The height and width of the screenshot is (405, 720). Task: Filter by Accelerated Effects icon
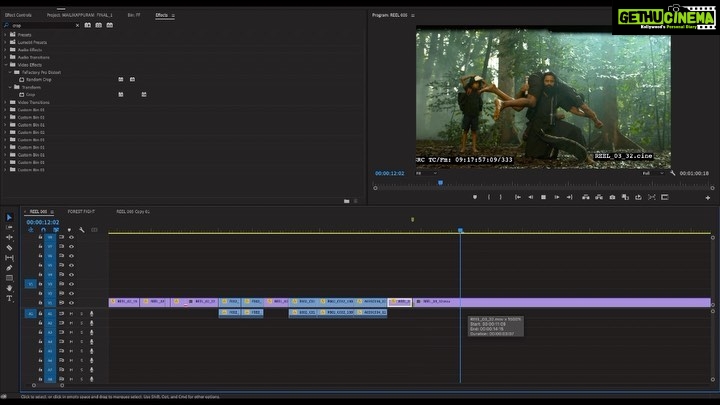coord(88,25)
